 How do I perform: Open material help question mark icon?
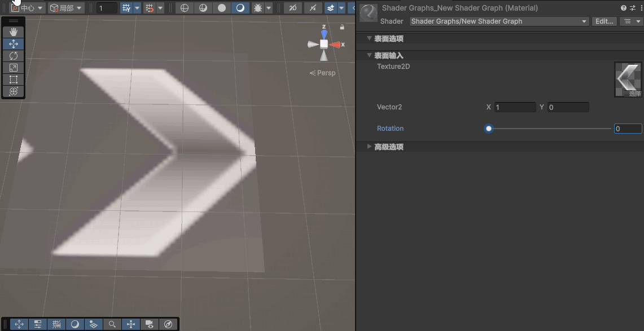[x=624, y=8]
